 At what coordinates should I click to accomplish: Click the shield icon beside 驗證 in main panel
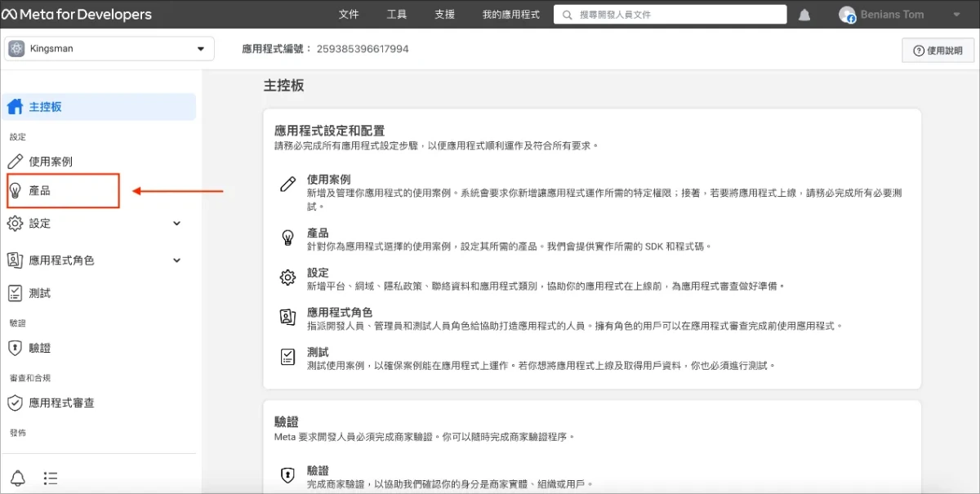pos(287,475)
